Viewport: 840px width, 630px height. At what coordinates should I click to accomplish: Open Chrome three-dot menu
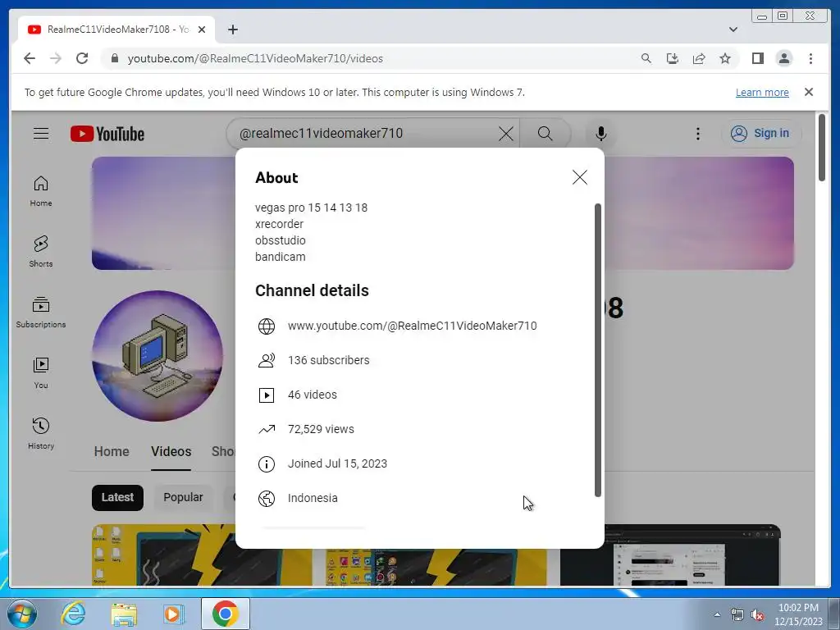810,58
